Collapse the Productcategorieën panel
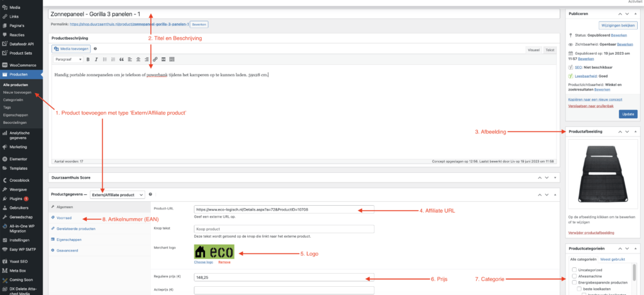This screenshot has width=644, height=295. click(636, 248)
